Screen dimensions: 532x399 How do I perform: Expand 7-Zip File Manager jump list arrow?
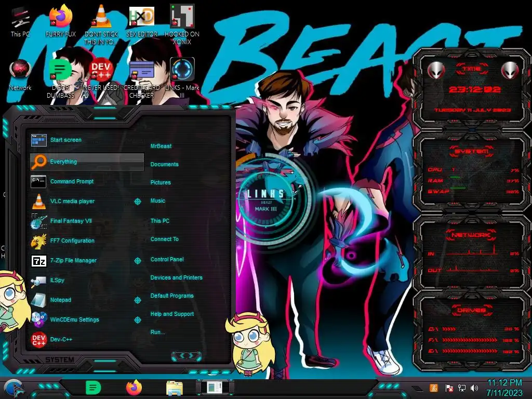[137, 261]
